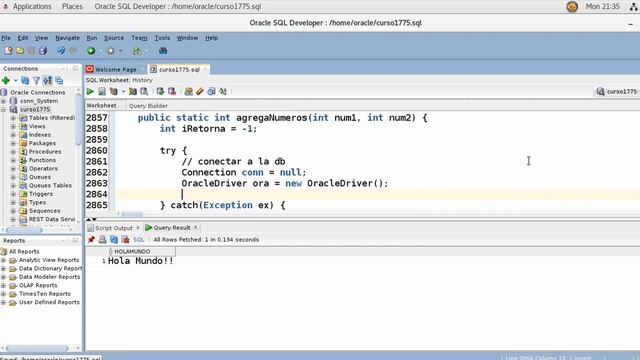Open the Places menu in top panel

click(72, 7)
